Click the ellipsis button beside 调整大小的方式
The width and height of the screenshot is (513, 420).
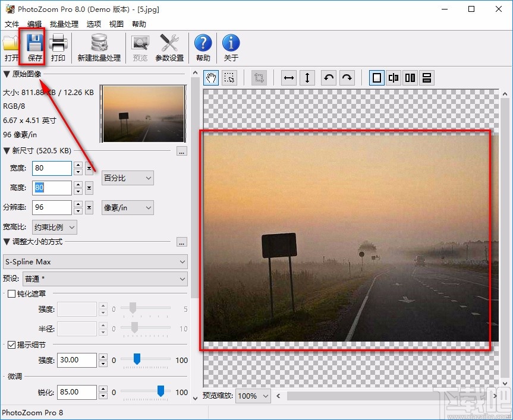point(182,242)
